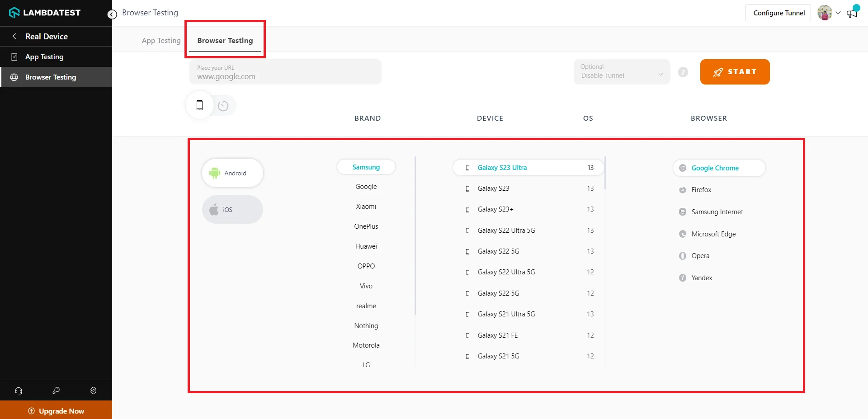Choose the Google brand
868x419 pixels.
366,187
